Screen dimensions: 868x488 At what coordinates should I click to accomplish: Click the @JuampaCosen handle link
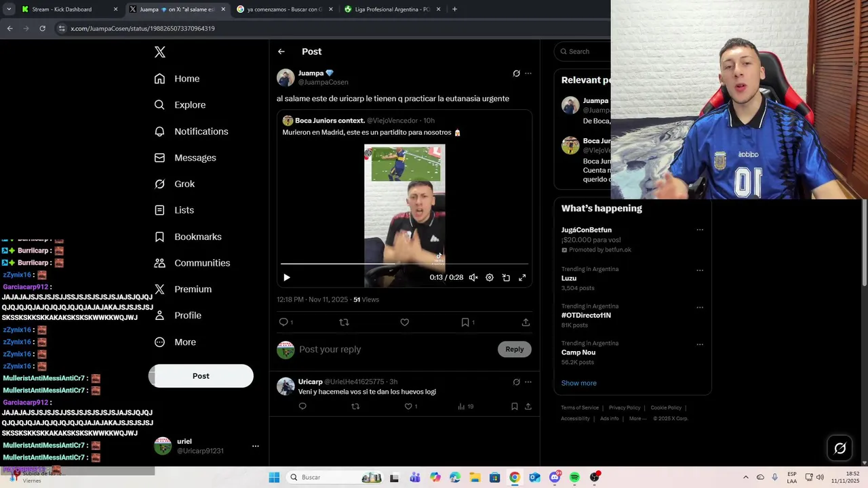point(323,82)
